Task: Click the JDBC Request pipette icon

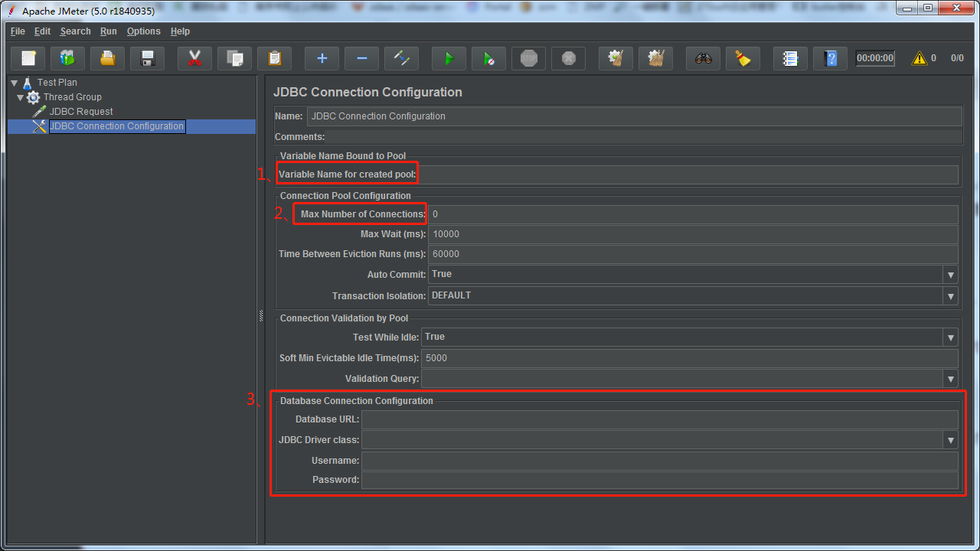Action: click(40, 112)
